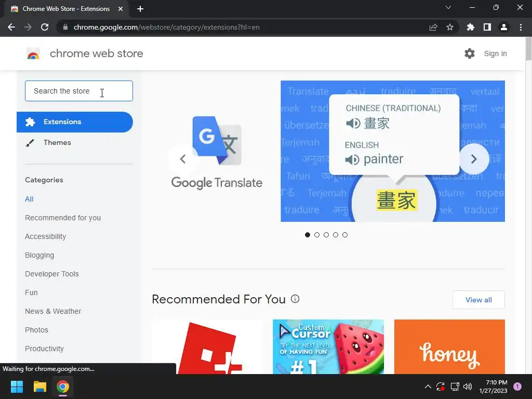Open the network tray icon
Viewport: 532px width, 399px height.
455,387
